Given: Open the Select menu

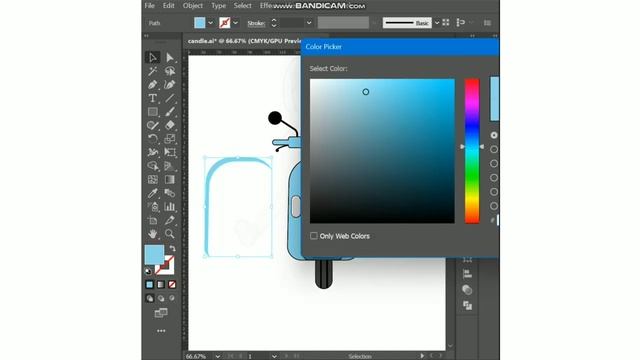Looking at the screenshot, I should [242, 6].
